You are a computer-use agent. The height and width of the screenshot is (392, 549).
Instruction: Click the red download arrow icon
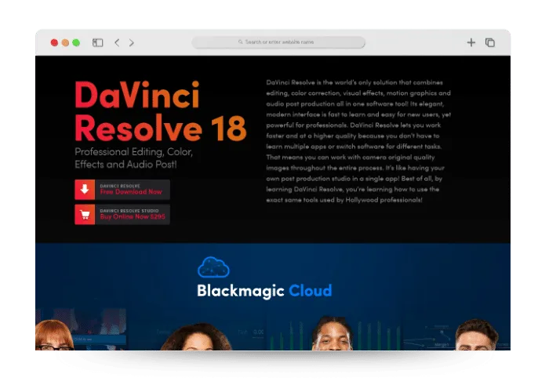point(85,190)
